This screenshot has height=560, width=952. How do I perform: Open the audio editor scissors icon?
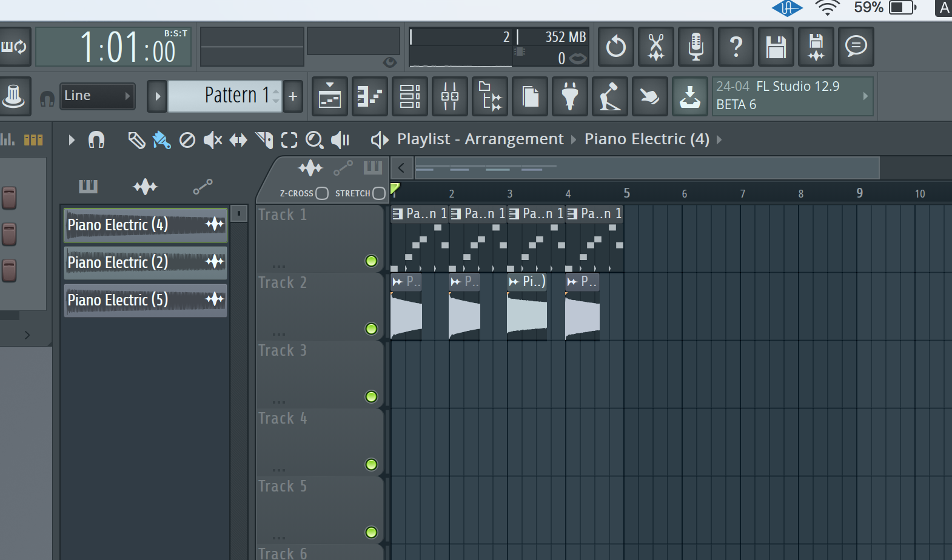(656, 46)
